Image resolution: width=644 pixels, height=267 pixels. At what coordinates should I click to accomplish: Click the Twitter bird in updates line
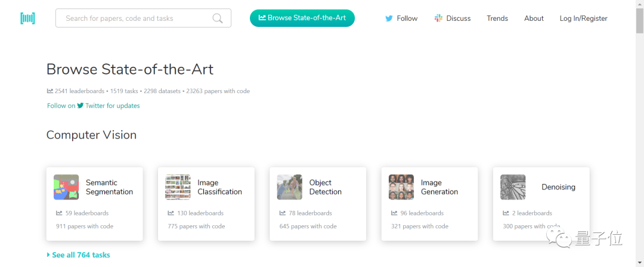(80, 106)
